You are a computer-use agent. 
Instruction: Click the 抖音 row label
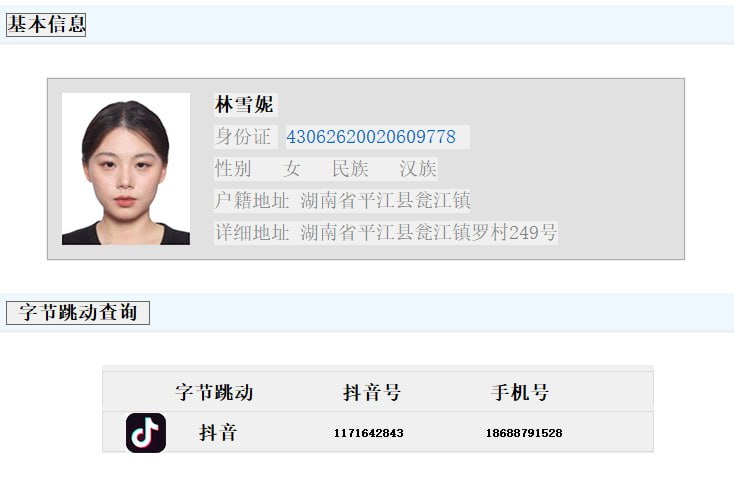point(218,433)
